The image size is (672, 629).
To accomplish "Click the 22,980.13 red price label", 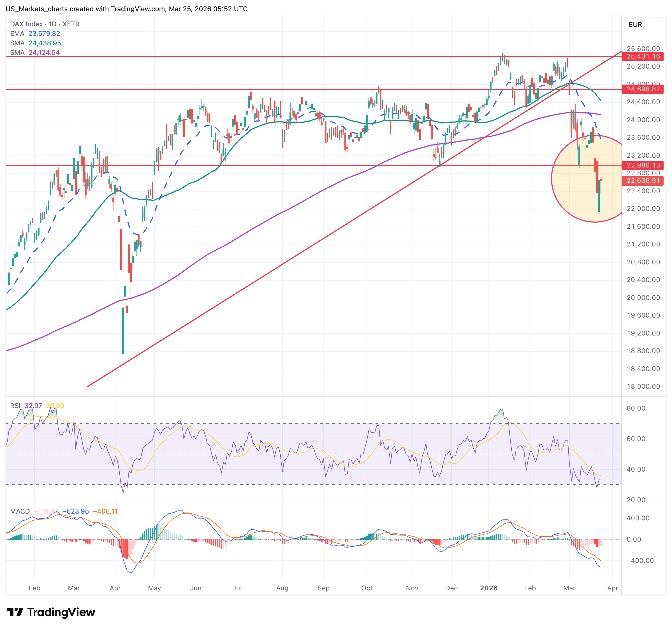I will point(643,165).
